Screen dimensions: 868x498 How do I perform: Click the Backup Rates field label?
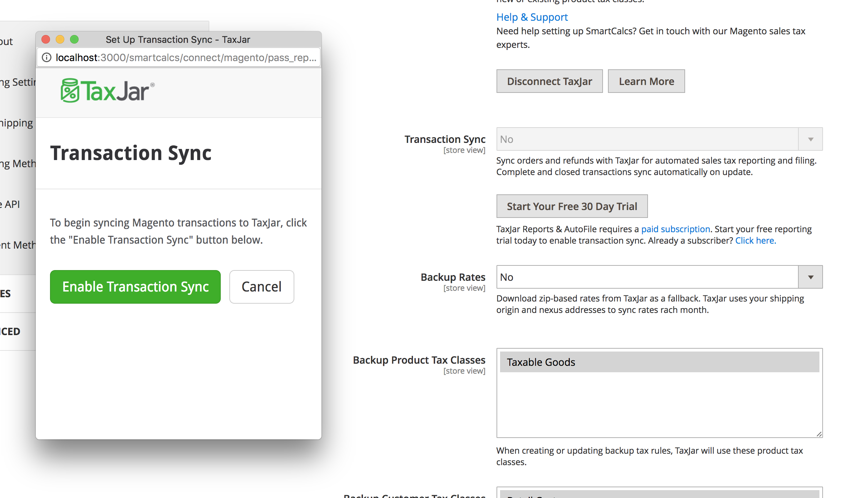[x=453, y=277]
